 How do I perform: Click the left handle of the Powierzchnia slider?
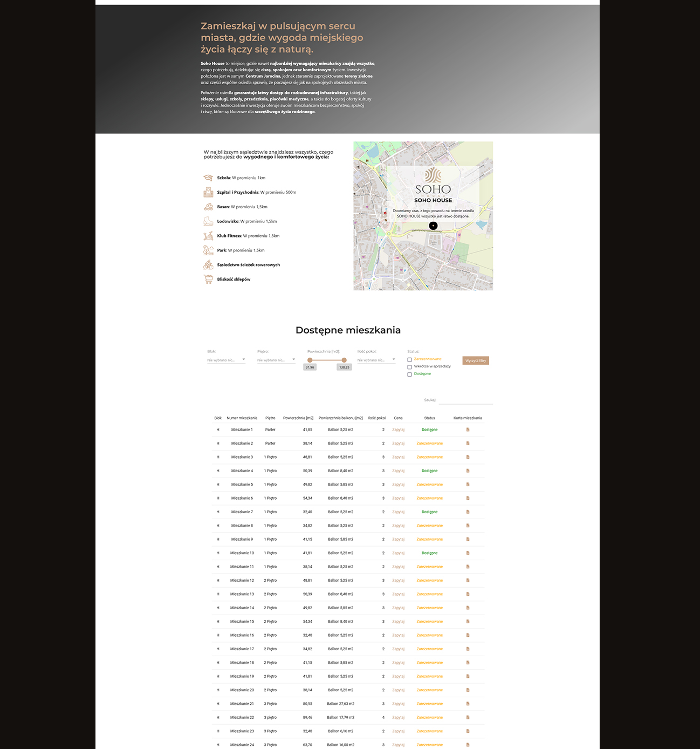click(310, 360)
